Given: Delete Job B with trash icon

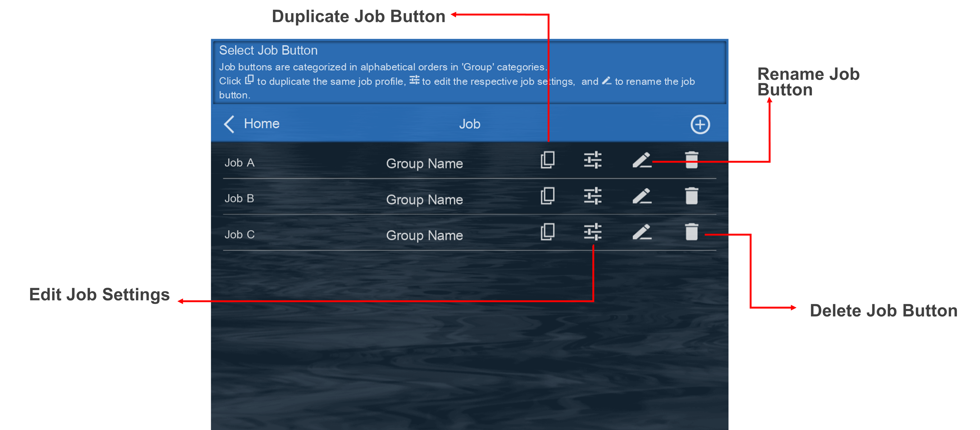Looking at the screenshot, I should tap(692, 196).
